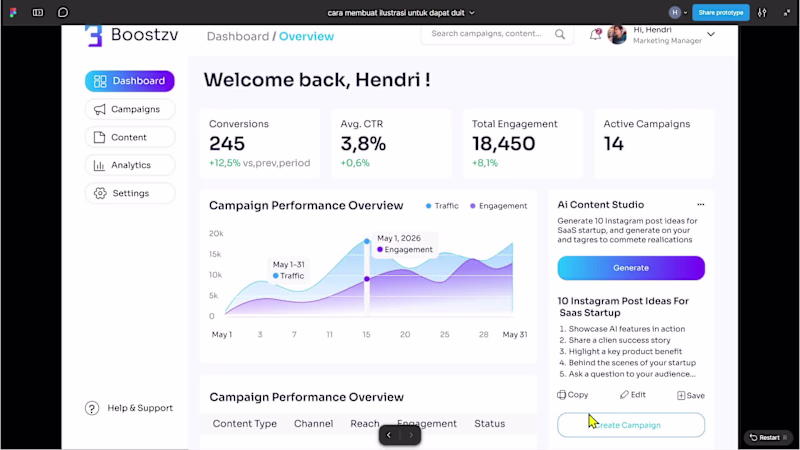Click the y-axis label 20k
This screenshot has width=800, height=450.
coord(216,234)
